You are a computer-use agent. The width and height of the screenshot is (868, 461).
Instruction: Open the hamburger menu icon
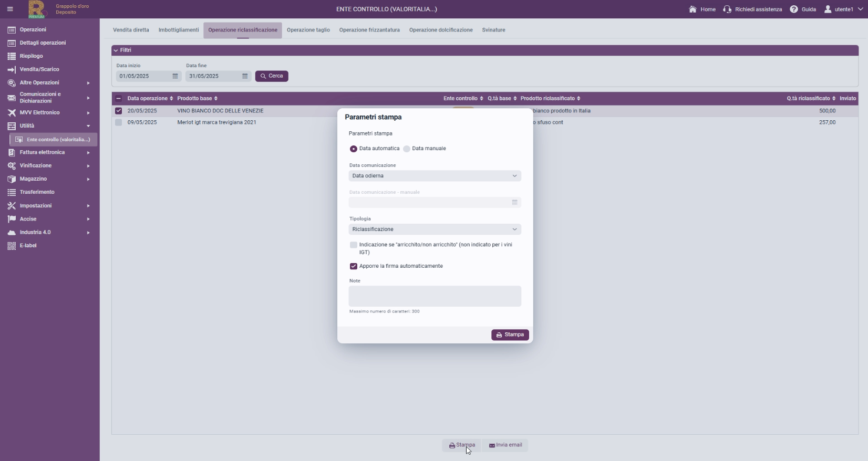coord(10,9)
